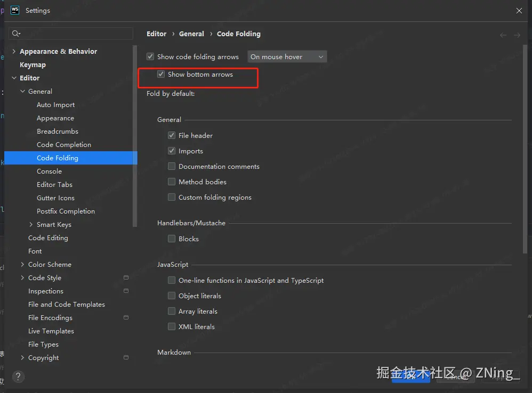Collapse the General tree node
Screen dimensions: 532x393
click(x=22, y=91)
